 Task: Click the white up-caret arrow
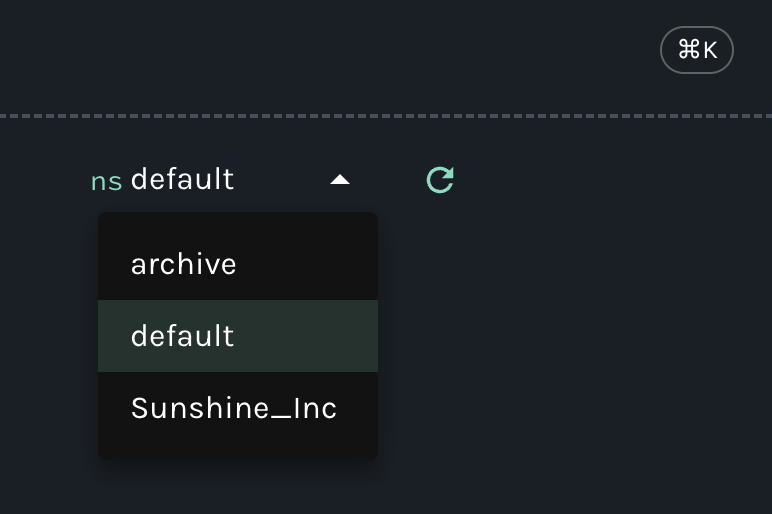pyautogui.click(x=340, y=180)
